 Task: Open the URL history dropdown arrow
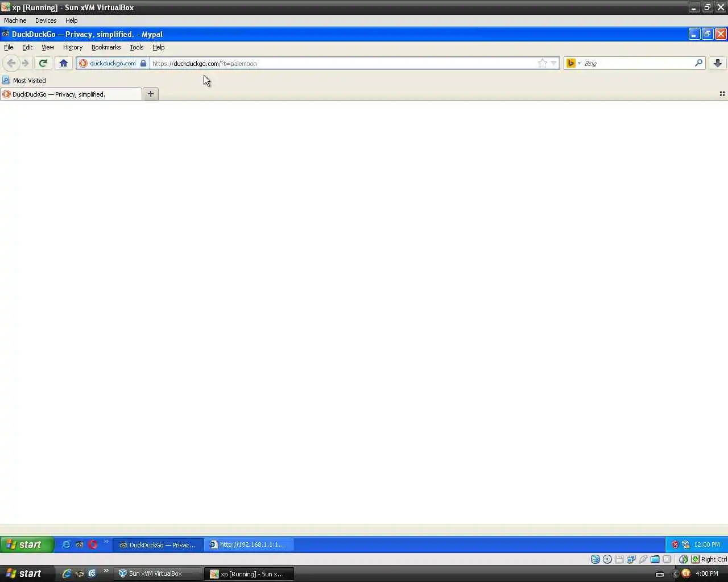(x=553, y=63)
